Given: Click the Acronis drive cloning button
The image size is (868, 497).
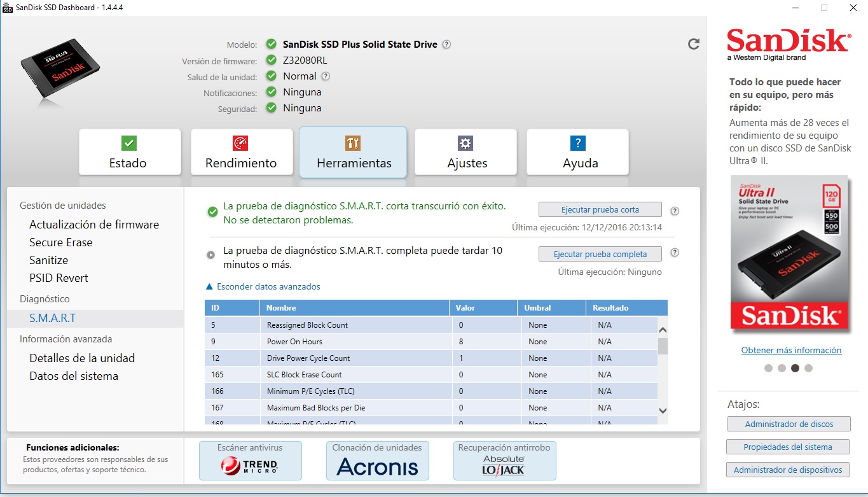Looking at the screenshot, I should click(378, 461).
